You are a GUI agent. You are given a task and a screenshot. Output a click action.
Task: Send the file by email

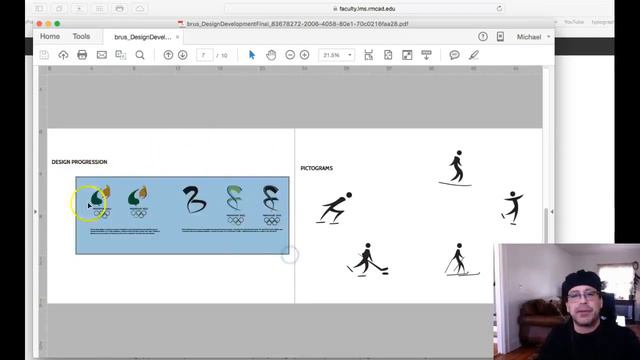click(x=102, y=55)
